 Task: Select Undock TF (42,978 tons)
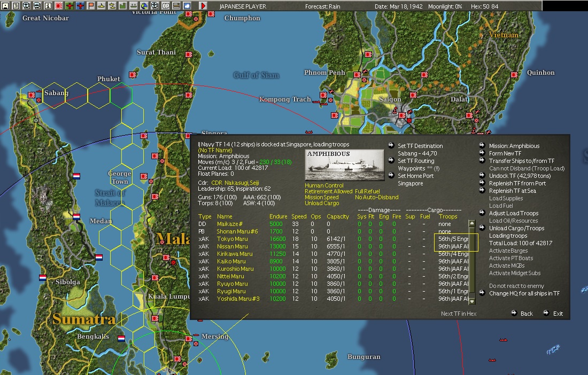[x=520, y=176]
